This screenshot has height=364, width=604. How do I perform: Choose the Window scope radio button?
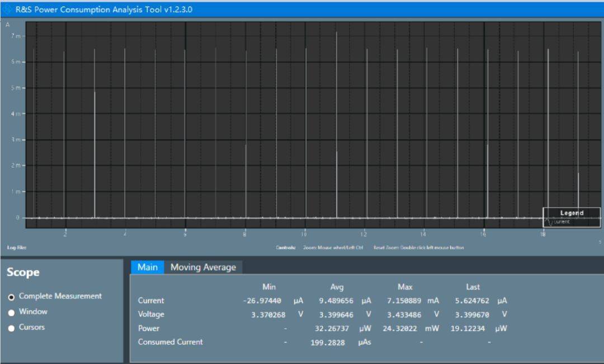pos(11,313)
